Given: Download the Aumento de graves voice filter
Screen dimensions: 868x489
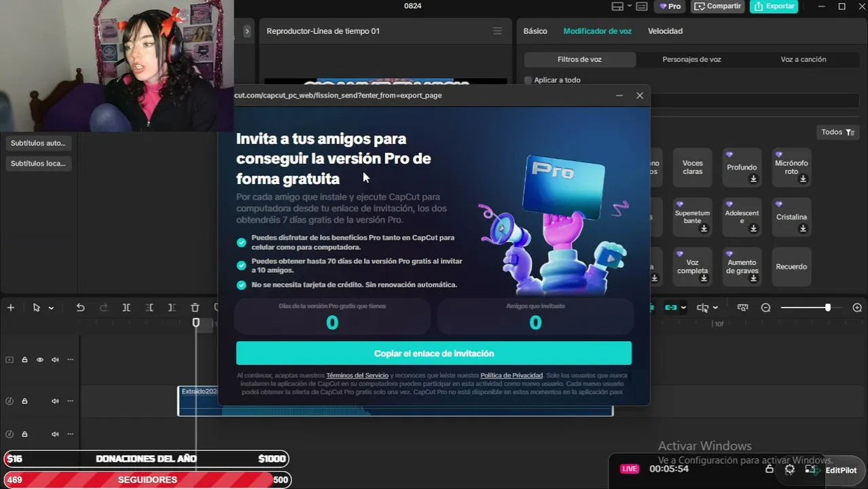Looking at the screenshot, I should click(x=753, y=278).
